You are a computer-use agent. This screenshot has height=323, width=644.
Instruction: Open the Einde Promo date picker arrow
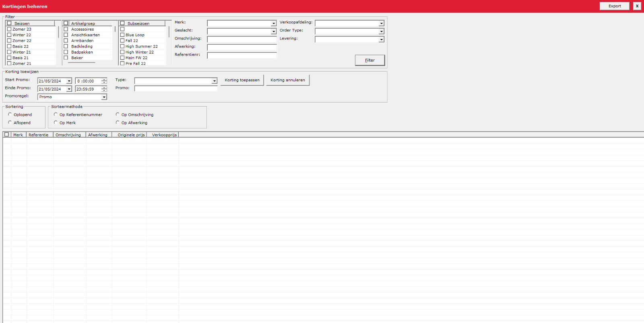tap(69, 89)
